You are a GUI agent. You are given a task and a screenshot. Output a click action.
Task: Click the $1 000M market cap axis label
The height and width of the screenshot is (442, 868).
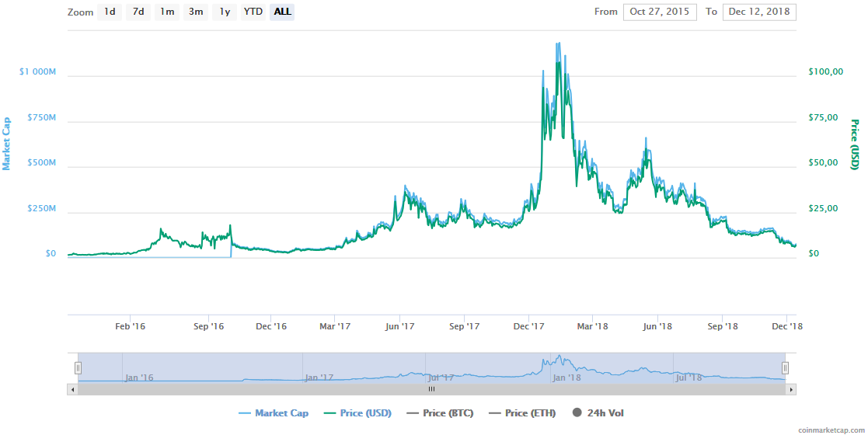[36, 72]
